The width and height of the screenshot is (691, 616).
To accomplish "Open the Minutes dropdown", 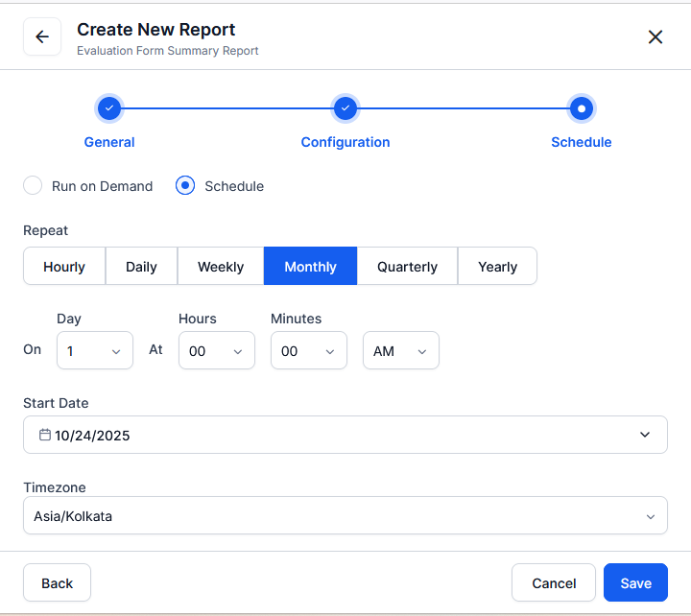I will [x=308, y=351].
